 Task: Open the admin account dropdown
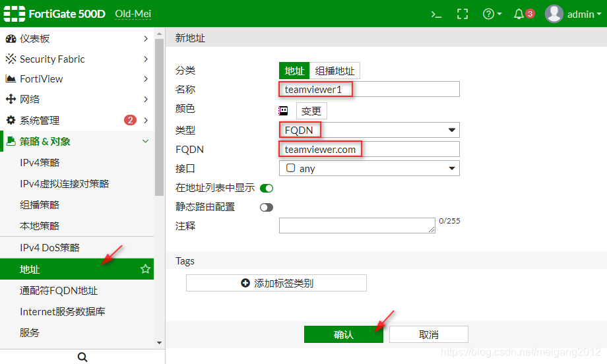(584, 15)
